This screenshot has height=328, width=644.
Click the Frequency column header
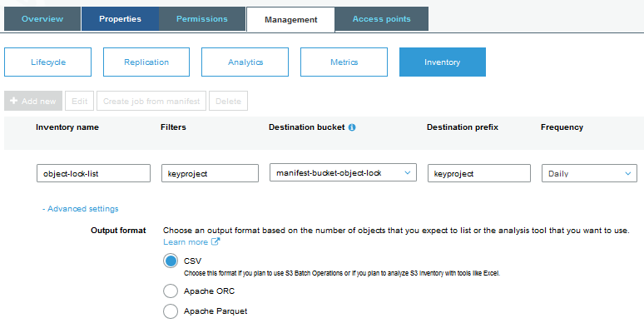click(x=562, y=127)
